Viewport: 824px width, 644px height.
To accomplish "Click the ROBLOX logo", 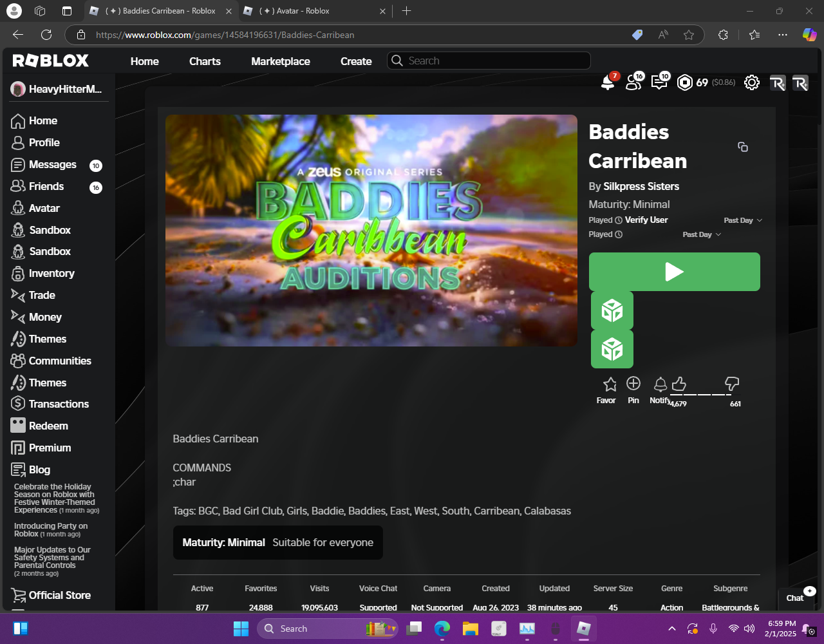I will click(x=51, y=61).
